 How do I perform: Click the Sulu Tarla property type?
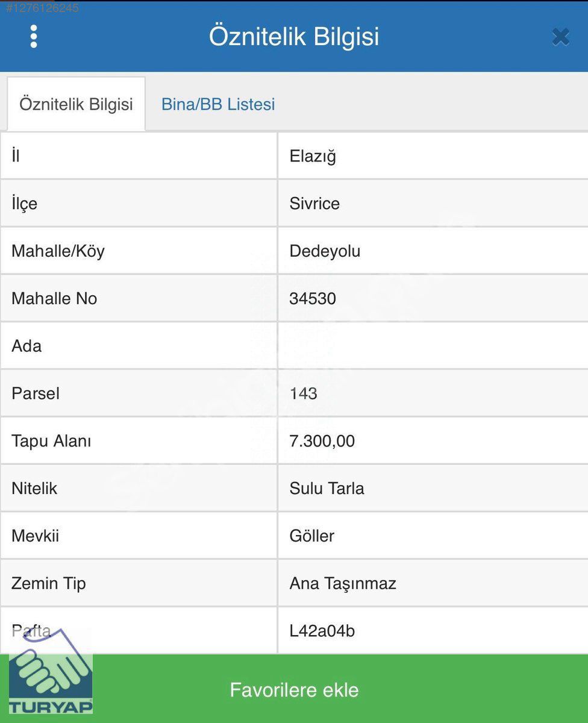327,489
